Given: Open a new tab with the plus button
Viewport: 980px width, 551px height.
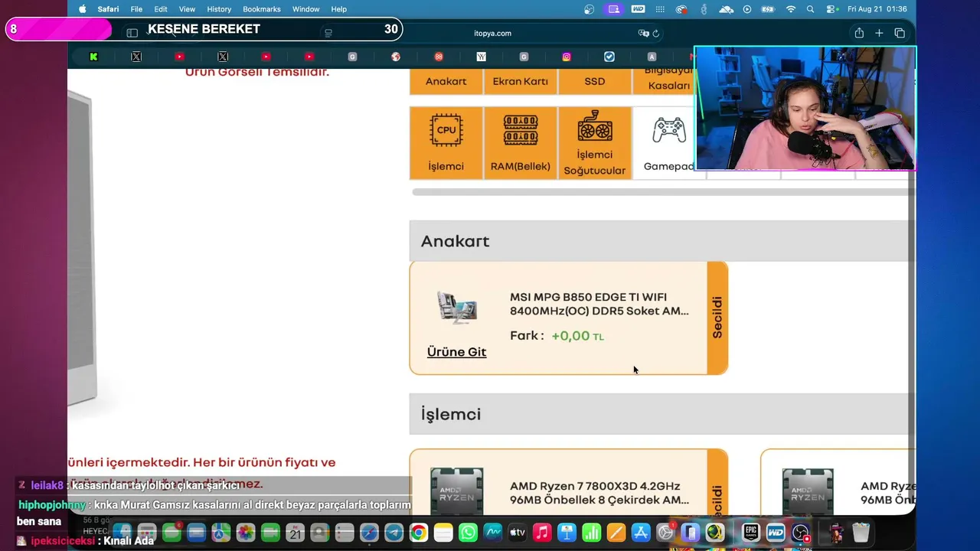Looking at the screenshot, I should (x=879, y=33).
